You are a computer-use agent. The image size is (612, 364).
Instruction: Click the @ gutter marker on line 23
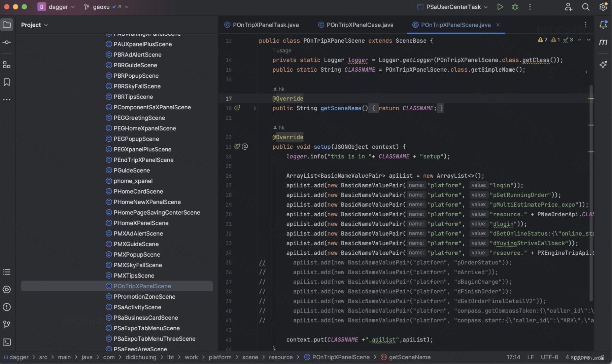[245, 146]
